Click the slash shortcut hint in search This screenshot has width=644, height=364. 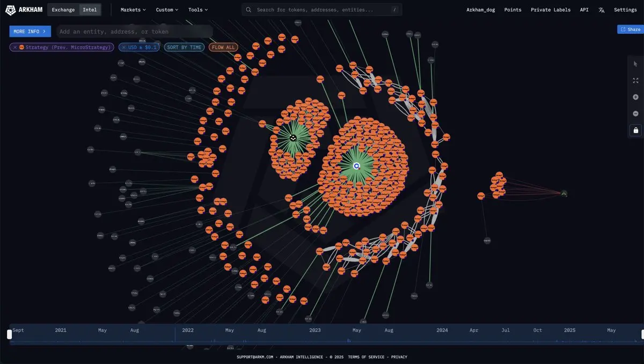[394, 10]
